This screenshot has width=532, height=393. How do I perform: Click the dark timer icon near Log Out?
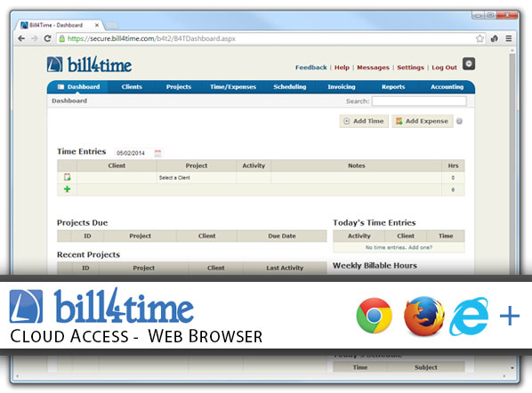469,64
